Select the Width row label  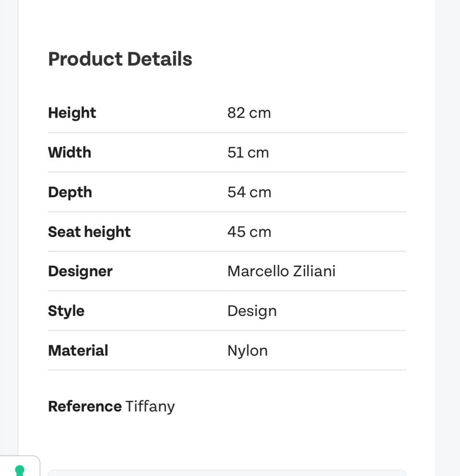69,152
